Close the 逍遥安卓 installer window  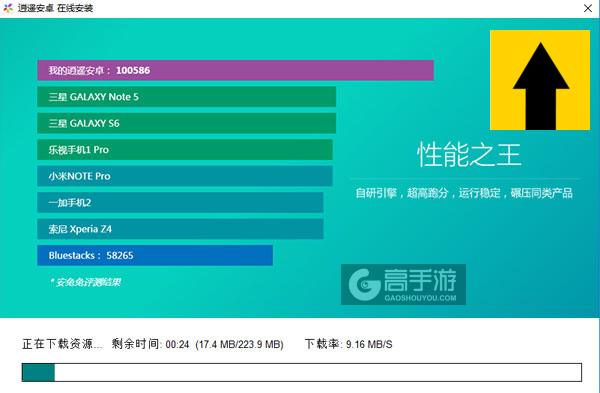click(x=588, y=8)
